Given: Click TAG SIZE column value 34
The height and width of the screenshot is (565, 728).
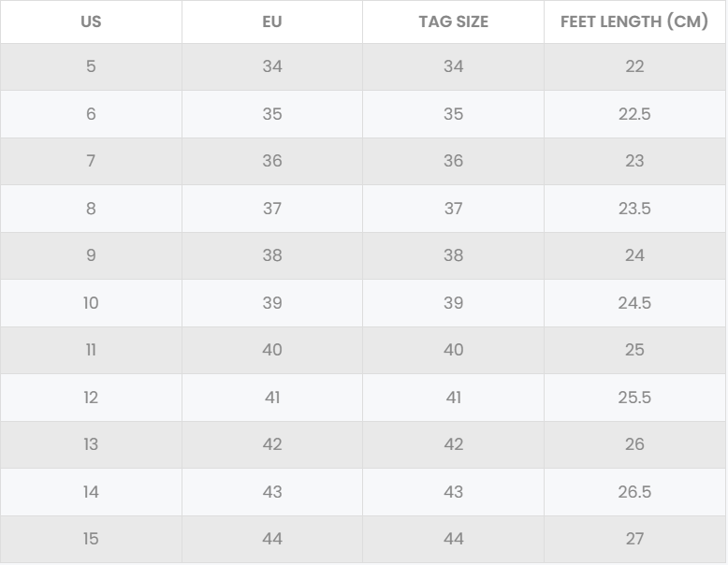Looking at the screenshot, I should pyautogui.click(x=453, y=66).
